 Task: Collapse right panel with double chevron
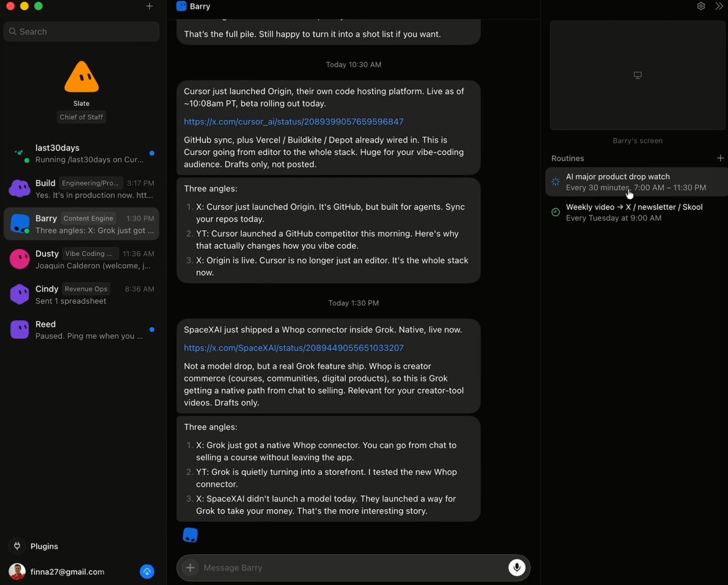719,6
